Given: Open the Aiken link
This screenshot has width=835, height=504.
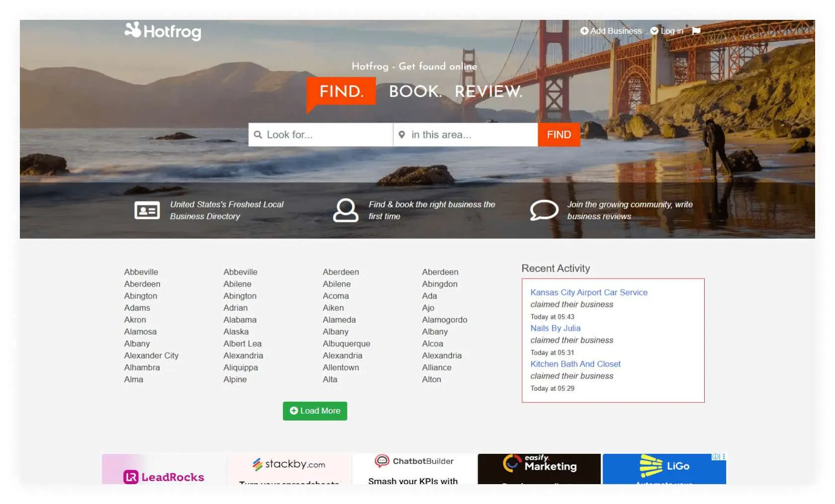Looking at the screenshot, I should tap(334, 308).
